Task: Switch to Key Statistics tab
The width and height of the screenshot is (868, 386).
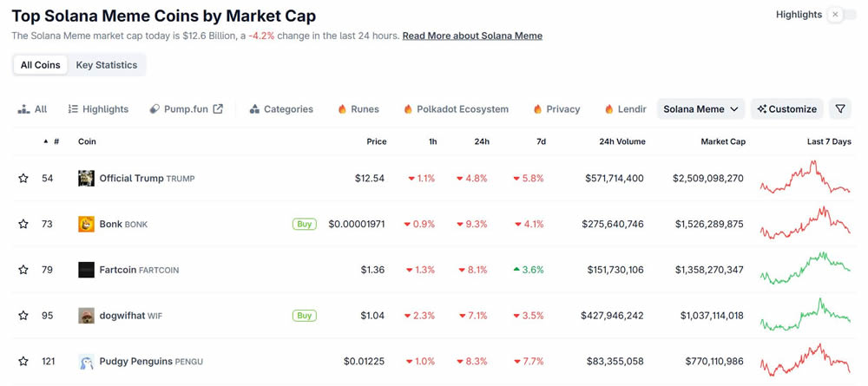Action: coord(106,65)
